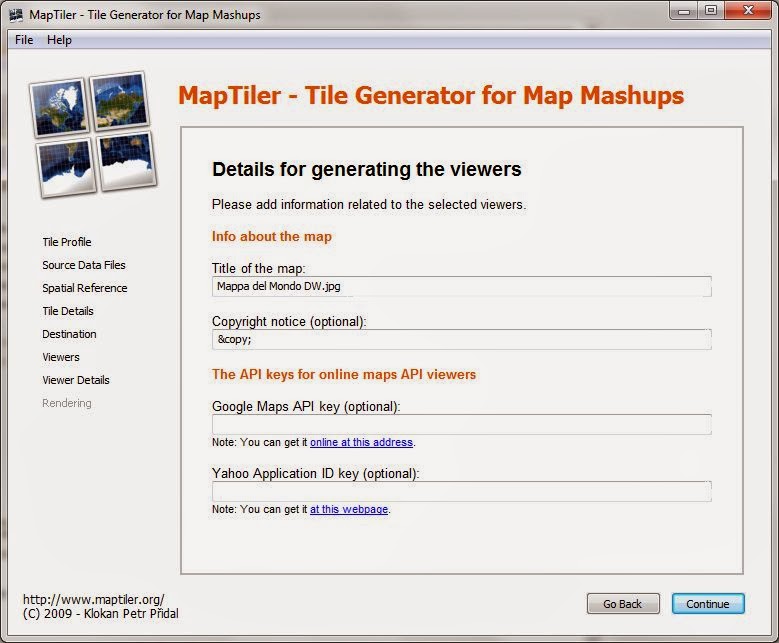
Task: Open the Help menu
Action: [x=59, y=40]
